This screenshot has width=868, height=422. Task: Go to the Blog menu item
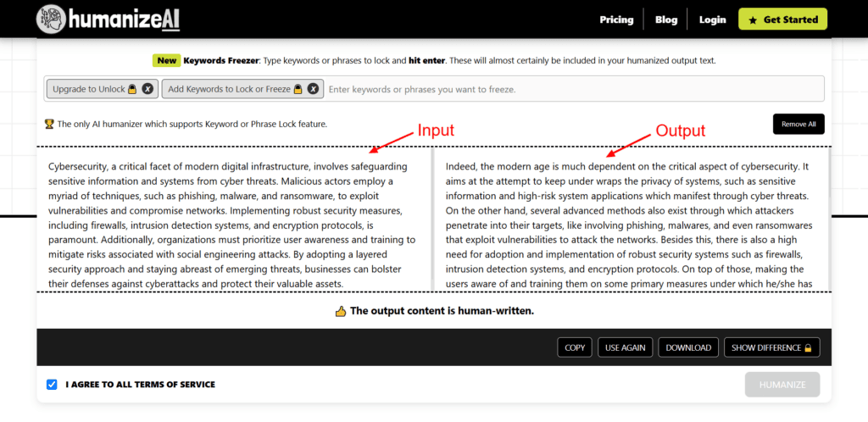click(x=666, y=19)
